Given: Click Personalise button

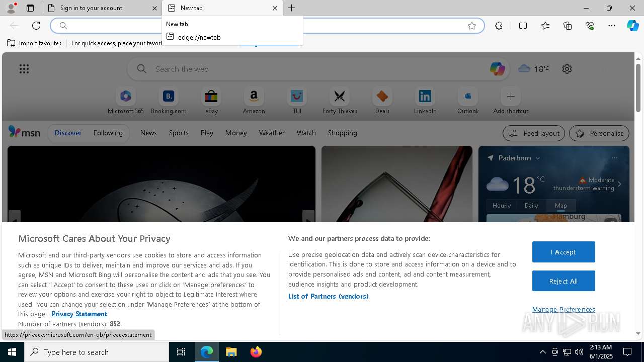Looking at the screenshot, I should 599,133.
